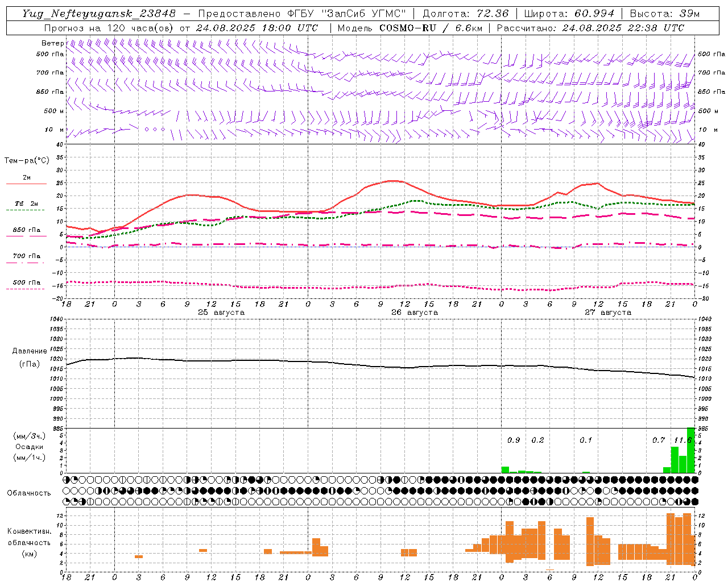Click the precipitation value '0.2'
This screenshot has width=728, height=582.
coord(537,440)
